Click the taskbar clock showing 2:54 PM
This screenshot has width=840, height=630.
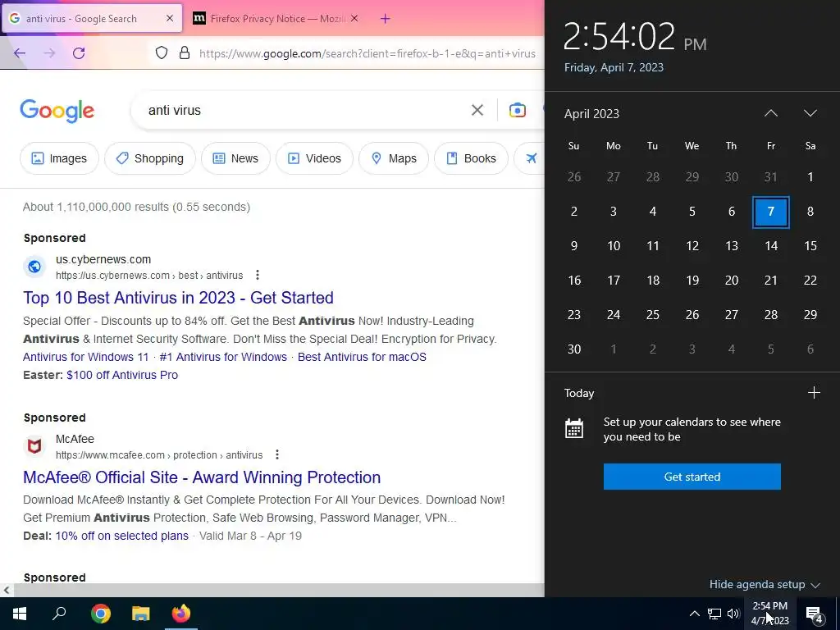click(769, 614)
